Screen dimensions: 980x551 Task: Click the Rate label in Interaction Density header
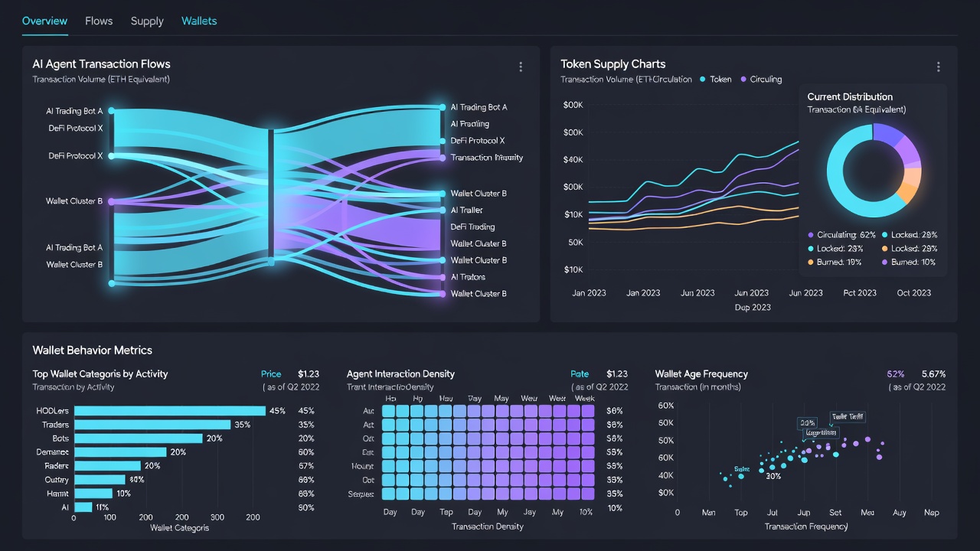pyautogui.click(x=580, y=374)
